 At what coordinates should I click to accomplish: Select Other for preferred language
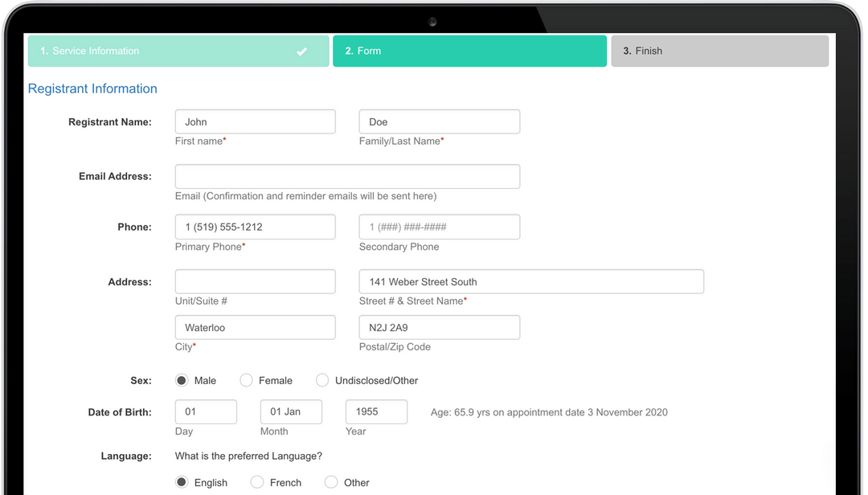(330, 482)
